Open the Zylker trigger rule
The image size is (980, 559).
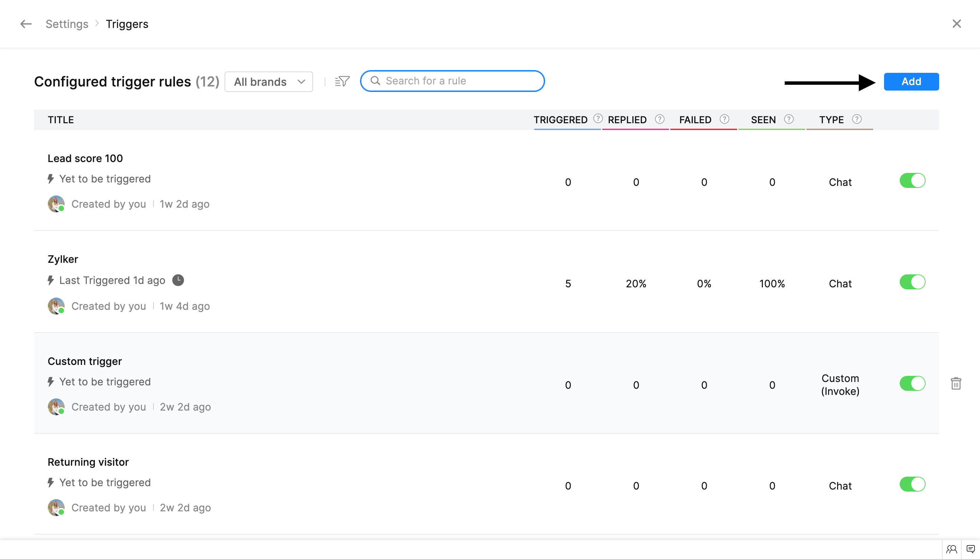(63, 259)
